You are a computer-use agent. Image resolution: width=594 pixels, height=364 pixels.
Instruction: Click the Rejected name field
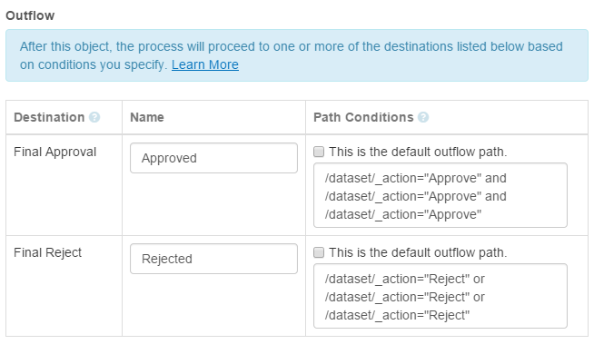point(213,259)
